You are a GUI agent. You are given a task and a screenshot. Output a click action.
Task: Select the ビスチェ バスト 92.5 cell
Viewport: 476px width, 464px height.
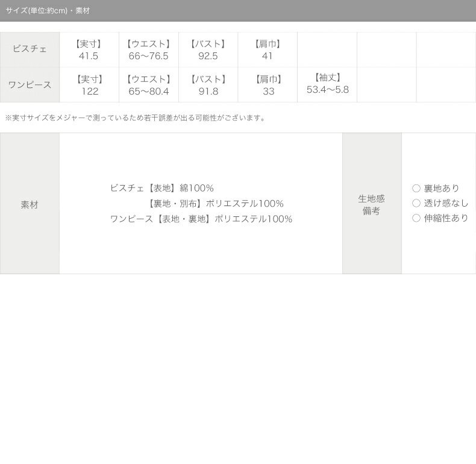[208, 49]
